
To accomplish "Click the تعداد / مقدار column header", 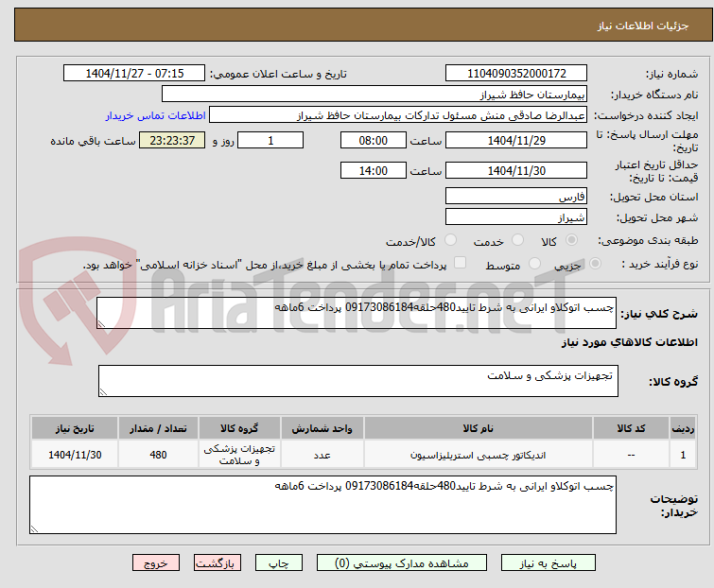I will 158,428.
